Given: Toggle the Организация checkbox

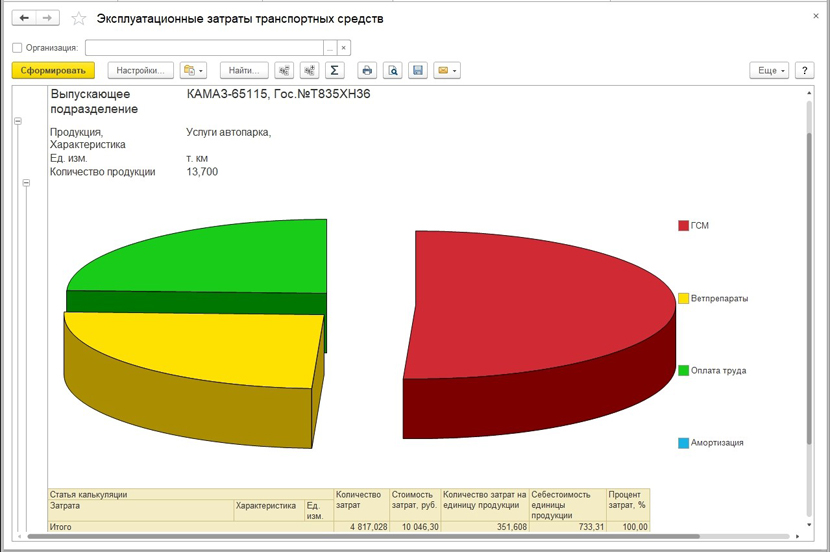Looking at the screenshot, I should click(x=17, y=47).
